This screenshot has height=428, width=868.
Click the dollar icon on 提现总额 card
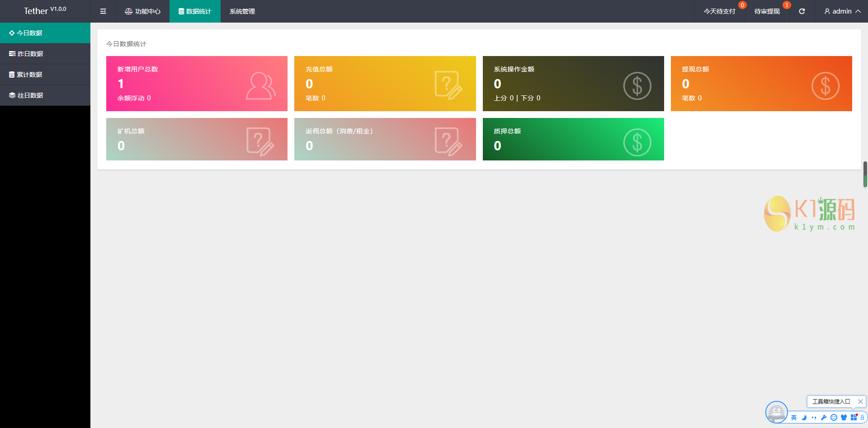[826, 86]
